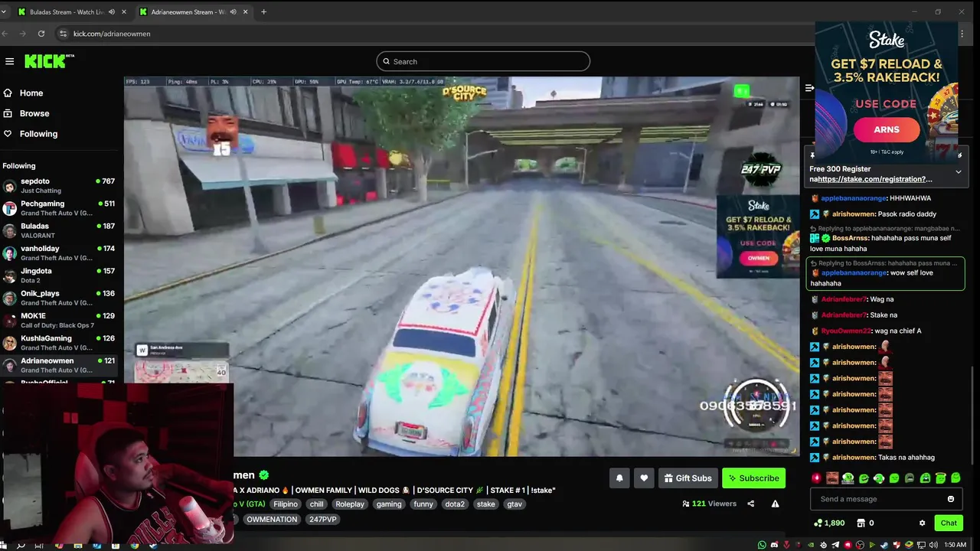Click the chill tag
980x551 pixels.
pos(316,504)
